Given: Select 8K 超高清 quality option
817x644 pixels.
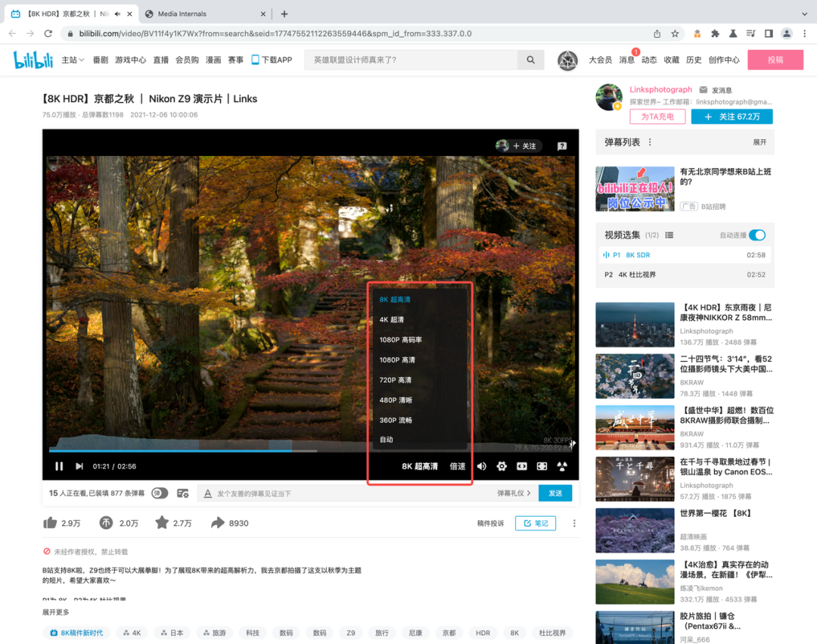Looking at the screenshot, I should [394, 300].
